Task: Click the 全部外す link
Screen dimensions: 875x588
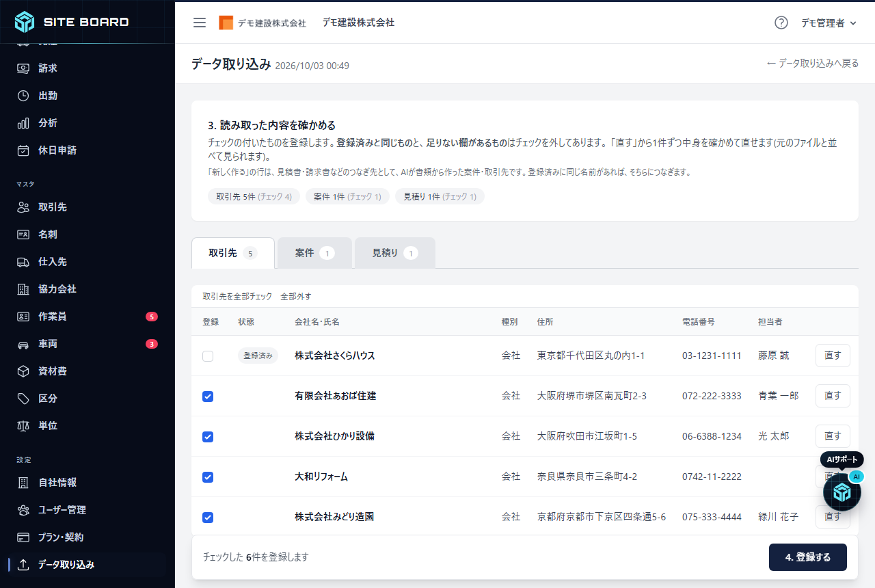Action: pos(296,297)
